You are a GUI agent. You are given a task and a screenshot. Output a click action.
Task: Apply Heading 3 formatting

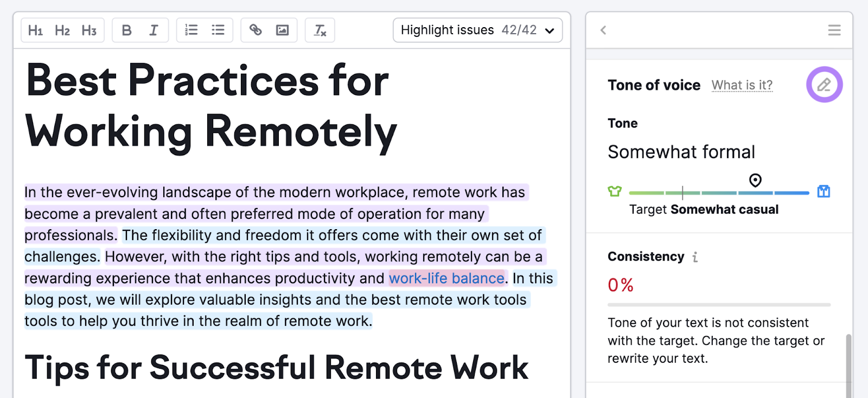[x=89, y=30]
